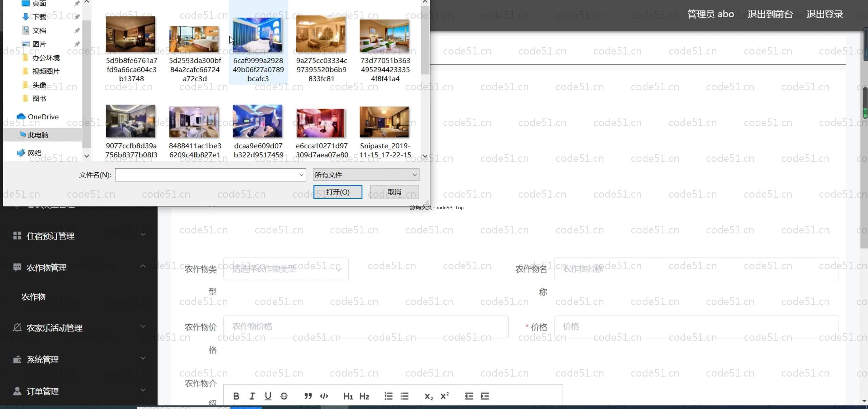Screen dimensions: 868x409
Task: Decrease paragraph indent in the editor
Action: pos(469,396)
